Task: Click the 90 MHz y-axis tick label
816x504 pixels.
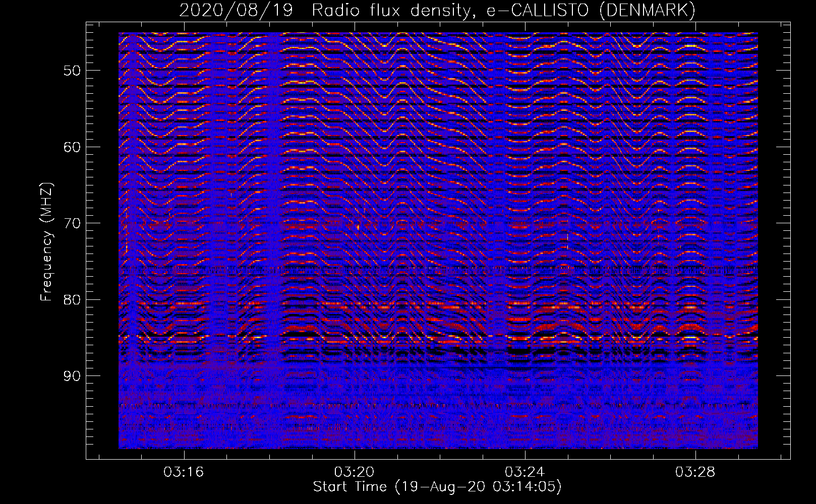Action: (72, 376)
